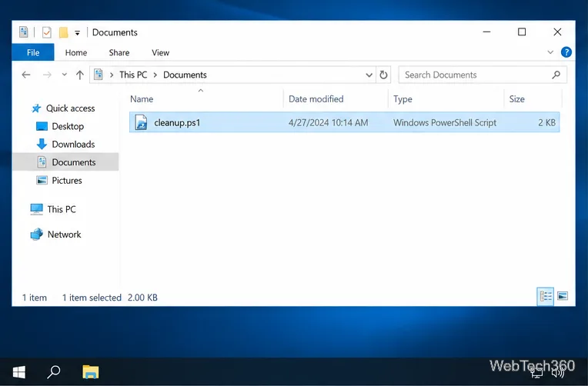Expand the chevron after This PC breadcrumb
The image size is (588, 386).
pos(155,75)
